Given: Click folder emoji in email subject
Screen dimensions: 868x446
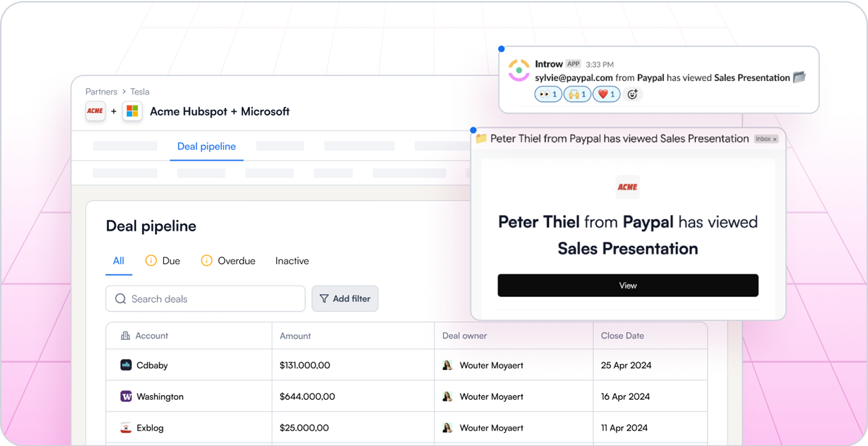Looking at the screenshot, I should click(481, 139).
